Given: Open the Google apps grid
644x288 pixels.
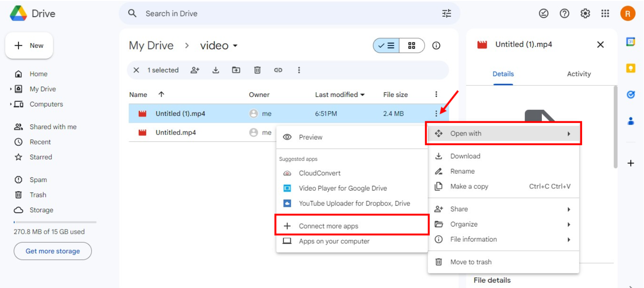Looking at the screenshot, I should [x=605, y=14].
